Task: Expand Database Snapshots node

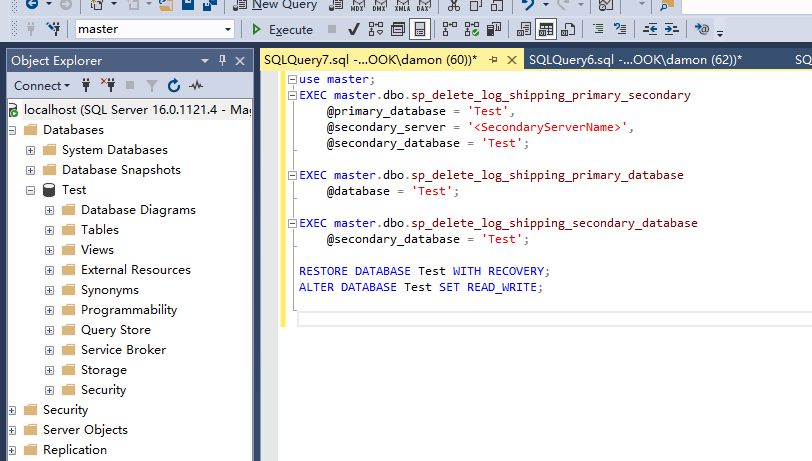Action: pyautogui.click(x=31, y=170)
